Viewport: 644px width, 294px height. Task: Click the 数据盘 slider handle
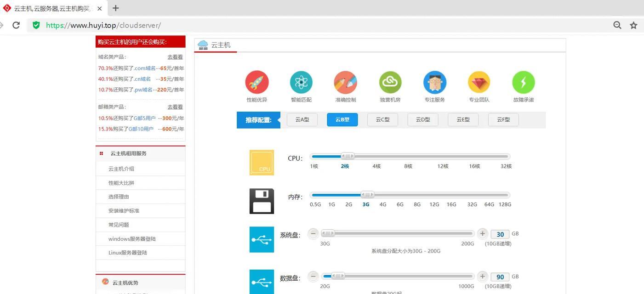tap(338, 276)
